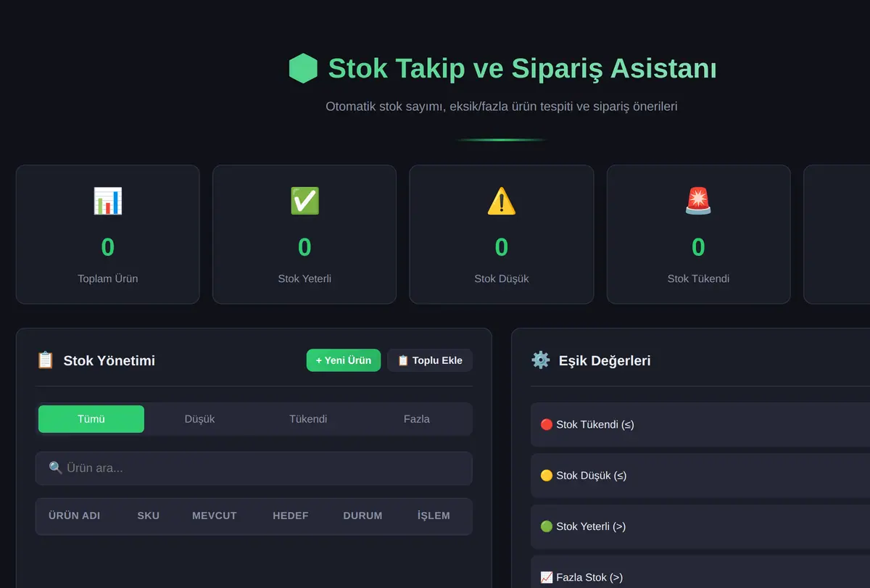
Task: Click the clipboard icon beside Stok Yönetimi
Action: tap(45, 360)
